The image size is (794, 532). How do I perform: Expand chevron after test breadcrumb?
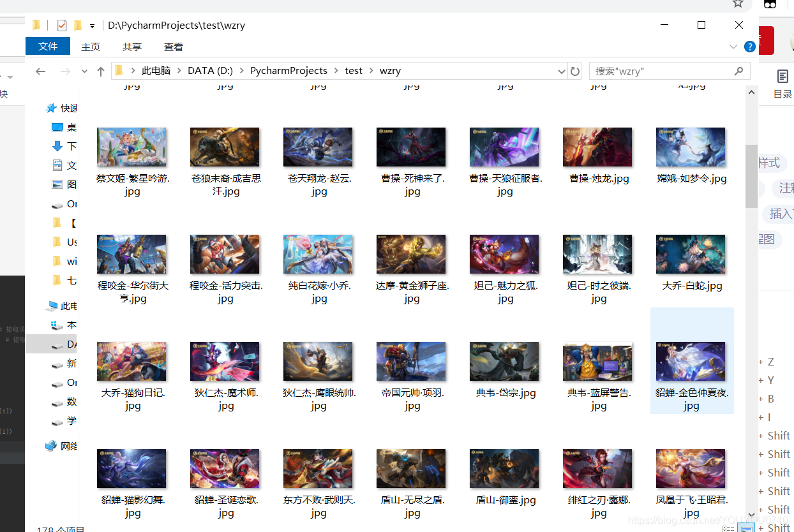(371, 71)
